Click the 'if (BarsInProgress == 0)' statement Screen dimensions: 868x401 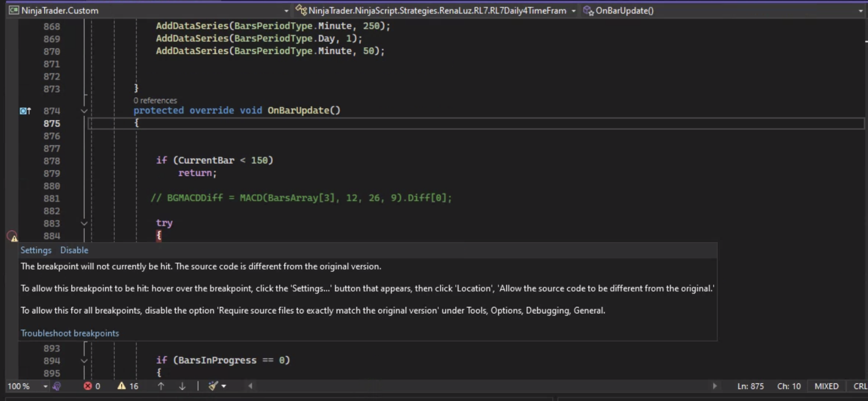coord(223,360)
